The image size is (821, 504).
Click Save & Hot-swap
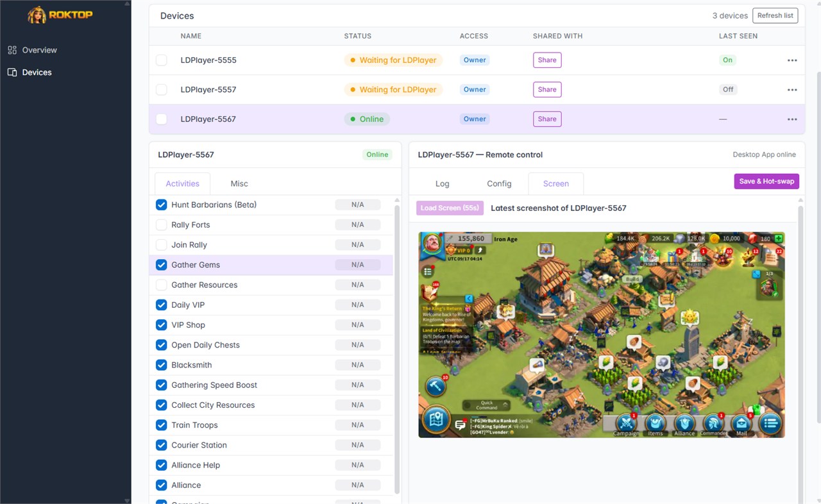pyautogui.click(x=766, y=181)
